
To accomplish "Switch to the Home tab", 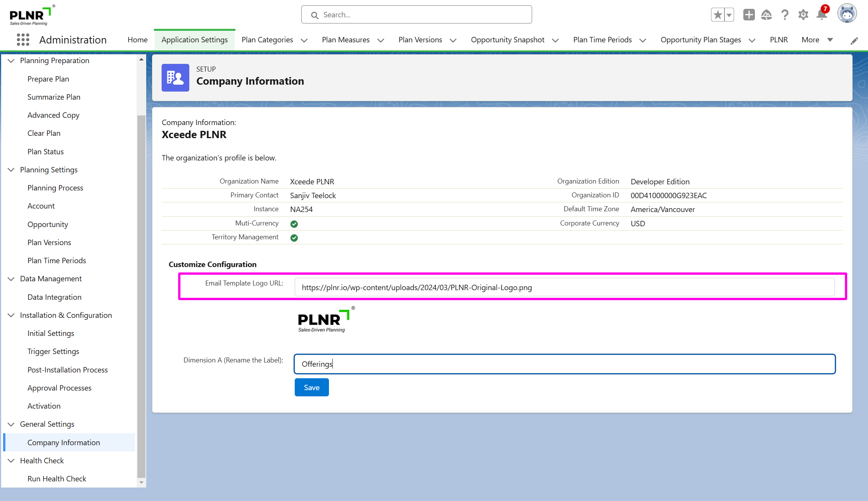I will point(137,40).
